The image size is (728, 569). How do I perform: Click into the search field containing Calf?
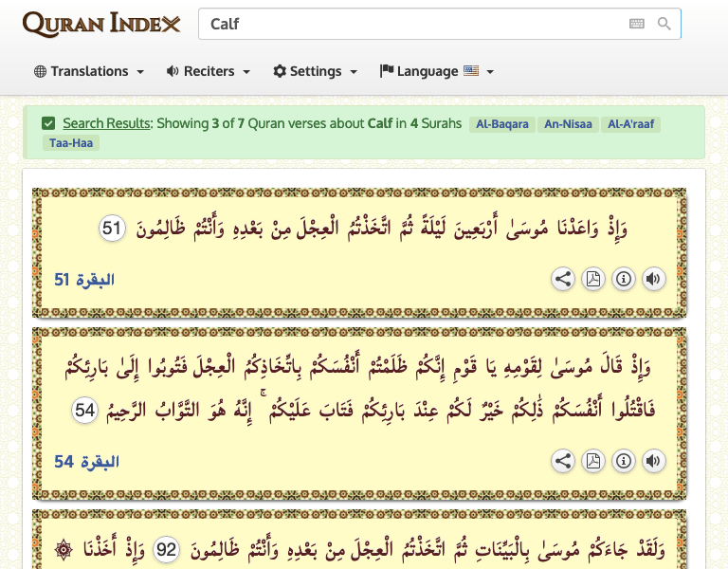[x=408, y=24]
